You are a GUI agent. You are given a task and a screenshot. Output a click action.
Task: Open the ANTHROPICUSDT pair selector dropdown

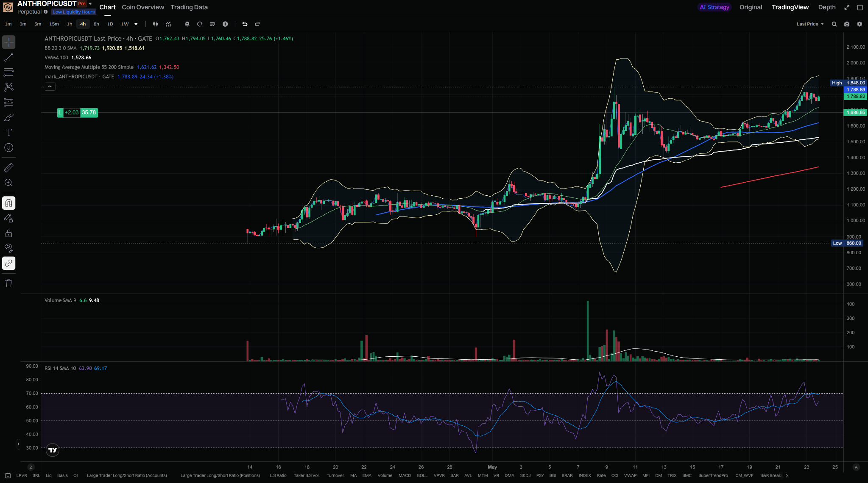(90, 4)
